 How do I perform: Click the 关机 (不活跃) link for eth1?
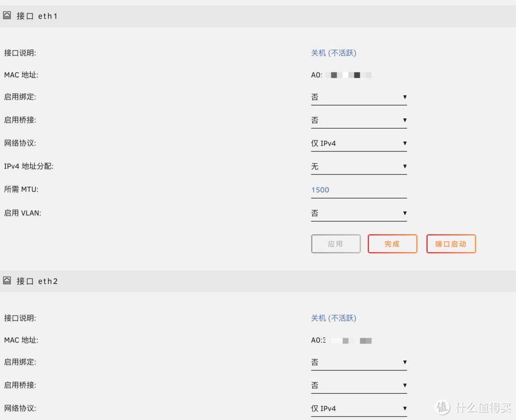[x=333, y=53]
